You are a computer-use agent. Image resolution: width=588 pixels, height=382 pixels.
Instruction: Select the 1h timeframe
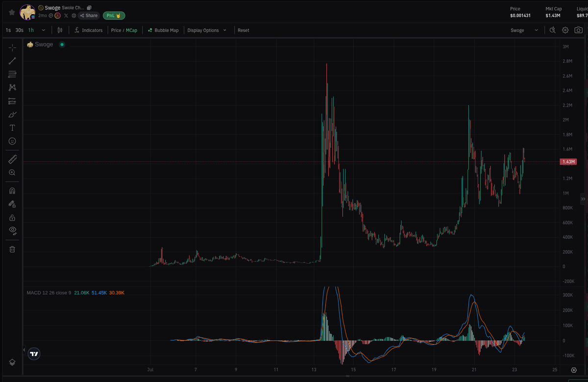pyautogui.click(x=31, y=30)
